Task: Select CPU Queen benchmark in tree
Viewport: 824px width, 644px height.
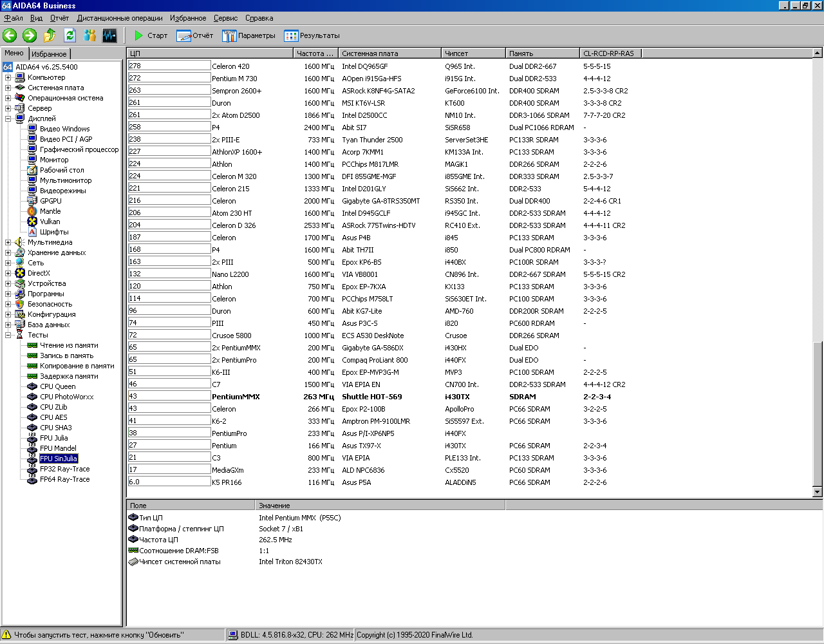Action: coord(57,386)
